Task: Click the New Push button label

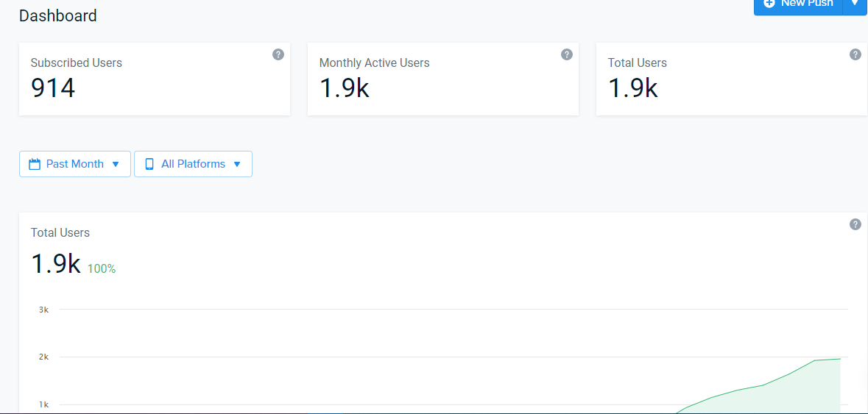Action: 807,4
